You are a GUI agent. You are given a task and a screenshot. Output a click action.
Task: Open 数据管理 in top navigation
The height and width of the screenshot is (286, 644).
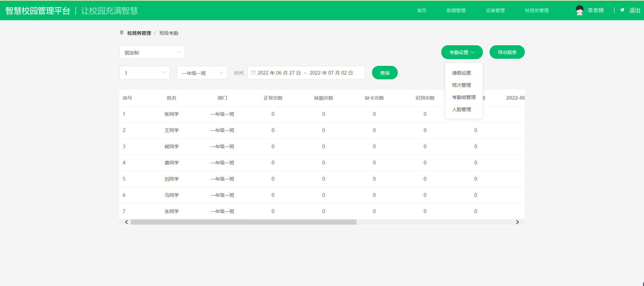pos(456,10)
